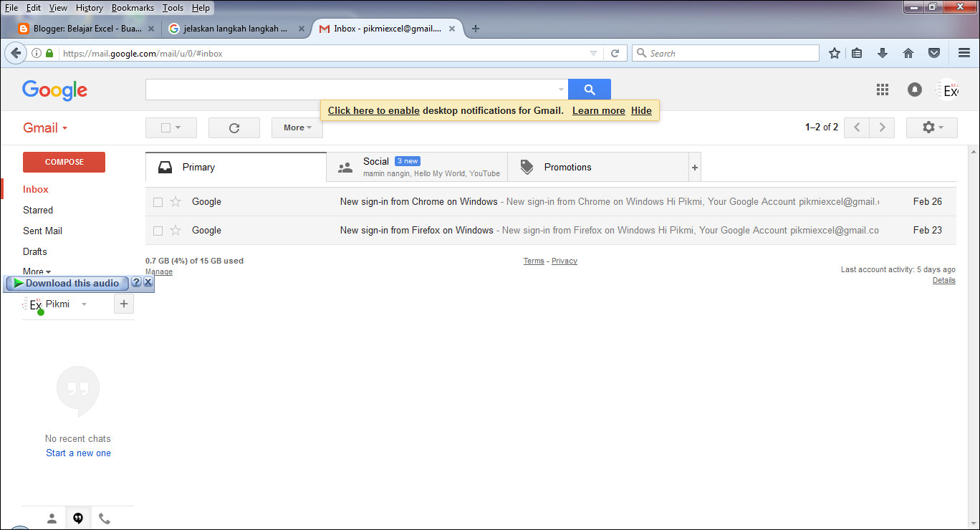The height and width of the screenshot is (530, 980).
Task: Star the Feb 26 email from Google
Action: (x=175, y=201)
